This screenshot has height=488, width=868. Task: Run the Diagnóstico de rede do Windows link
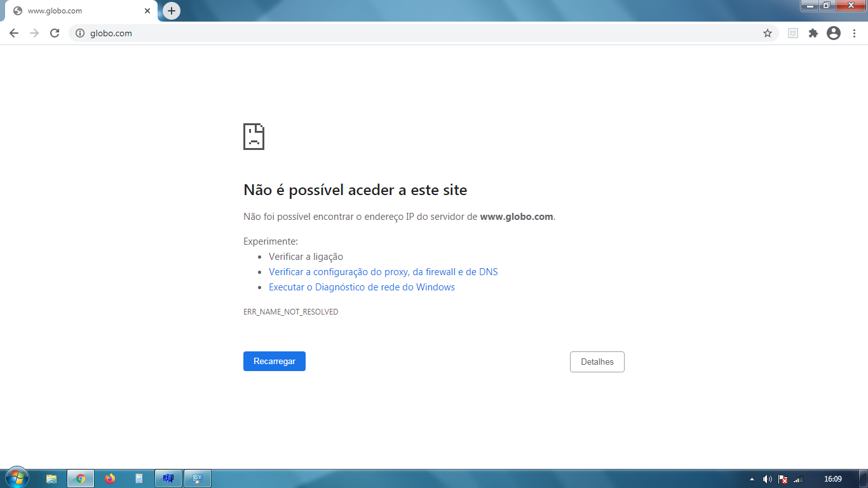pyautogui.click(x=362, y=287)
